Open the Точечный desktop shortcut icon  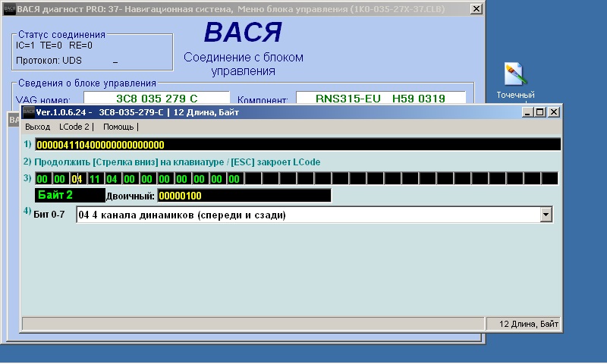[x=515, y=76]
